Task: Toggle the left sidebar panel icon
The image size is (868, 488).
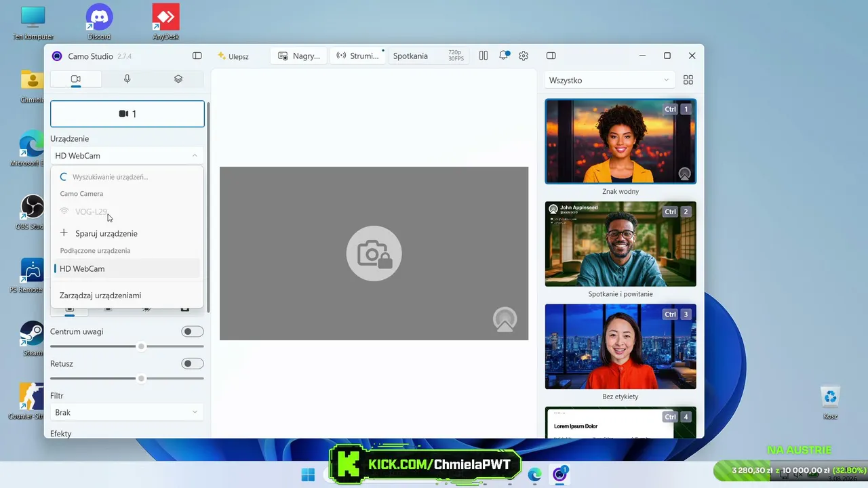Action: (197, 56)
